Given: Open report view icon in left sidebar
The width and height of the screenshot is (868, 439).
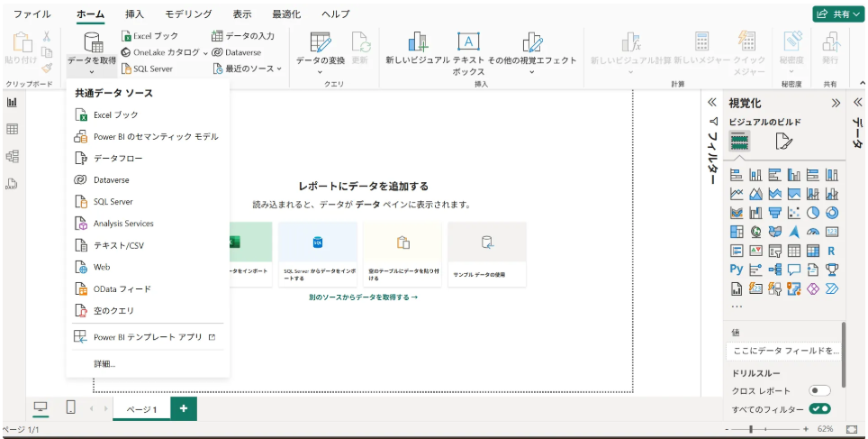Looking at the screenshot, I should [x=12, y=103].
